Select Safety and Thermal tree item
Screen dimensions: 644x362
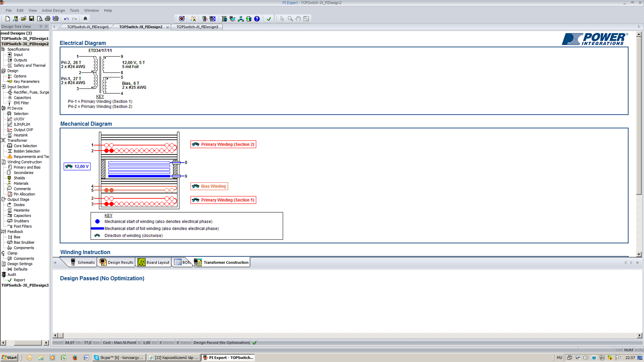[29, 65]
